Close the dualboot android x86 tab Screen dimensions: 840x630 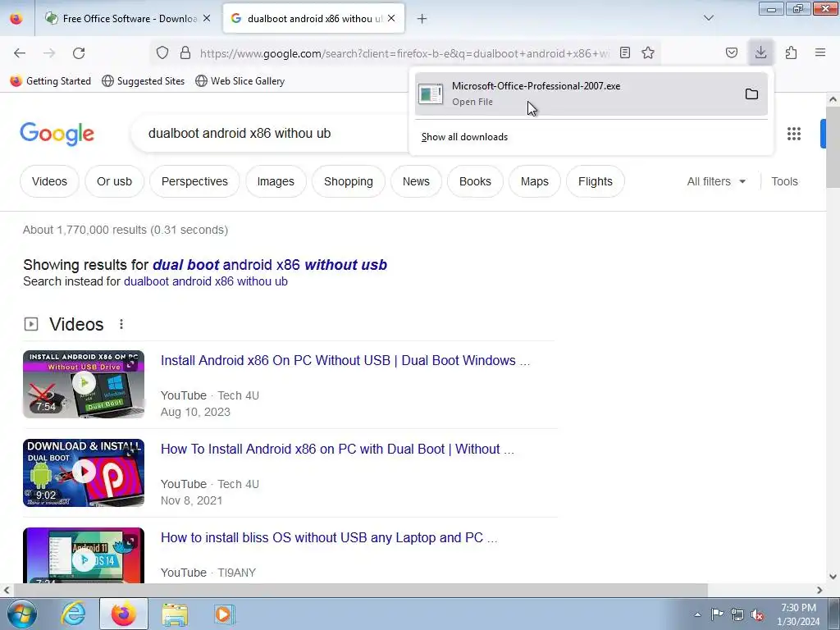pyautogui.click(x=391, y=19)
